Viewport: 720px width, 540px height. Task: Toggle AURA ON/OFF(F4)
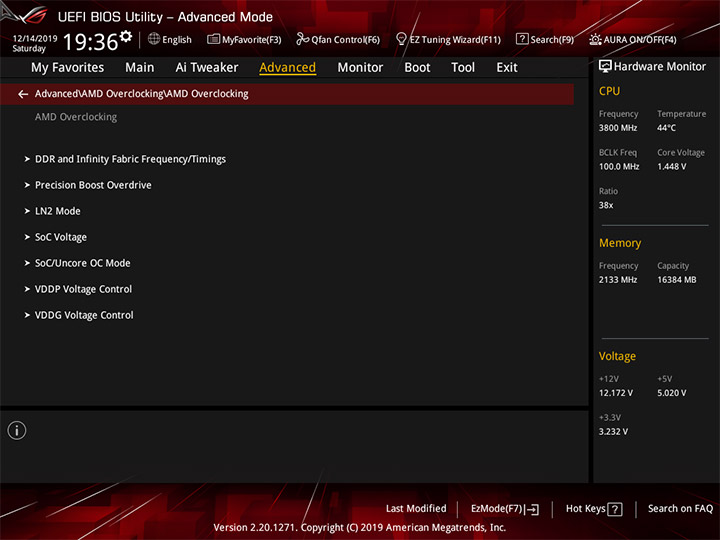(x=640, y=40)
